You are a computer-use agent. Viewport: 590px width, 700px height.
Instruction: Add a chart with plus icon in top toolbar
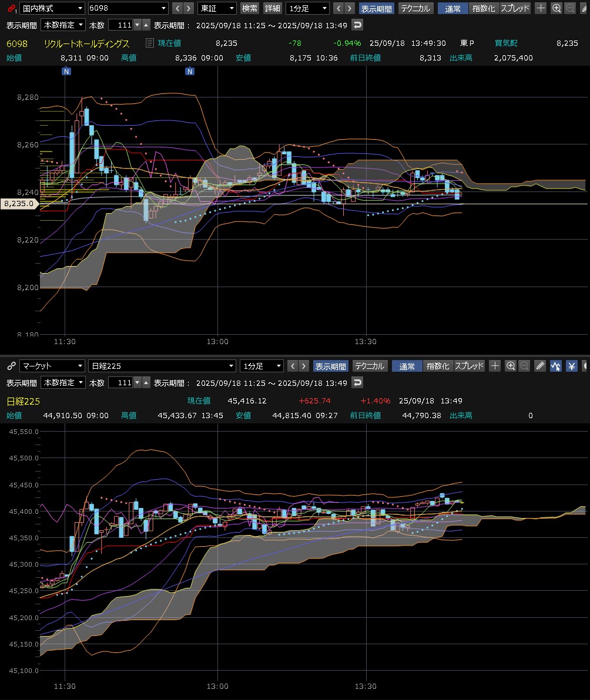coord(541,8)
